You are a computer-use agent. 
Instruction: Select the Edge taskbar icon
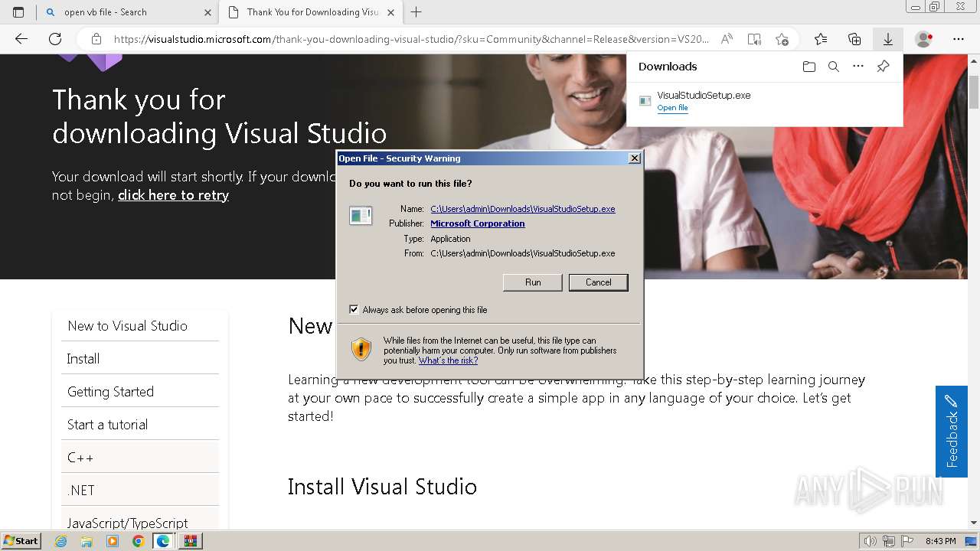(163, 541)
